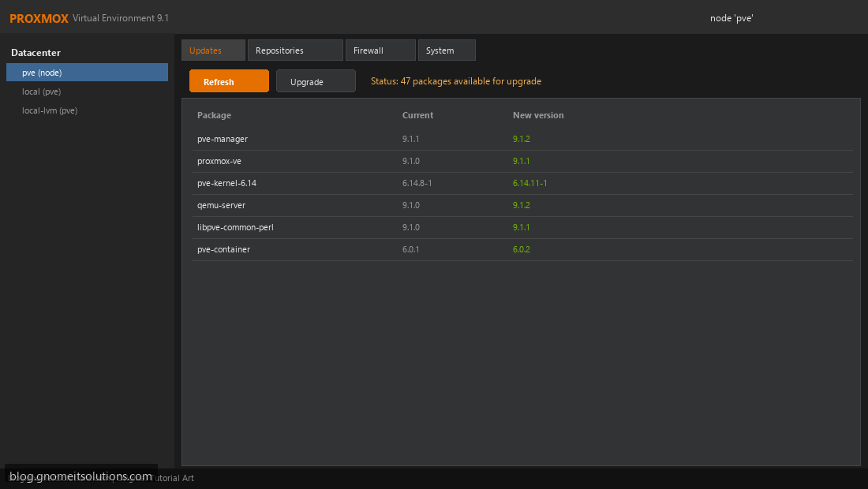
Task: Click the Datacenter heading
Action: (36, 53)
